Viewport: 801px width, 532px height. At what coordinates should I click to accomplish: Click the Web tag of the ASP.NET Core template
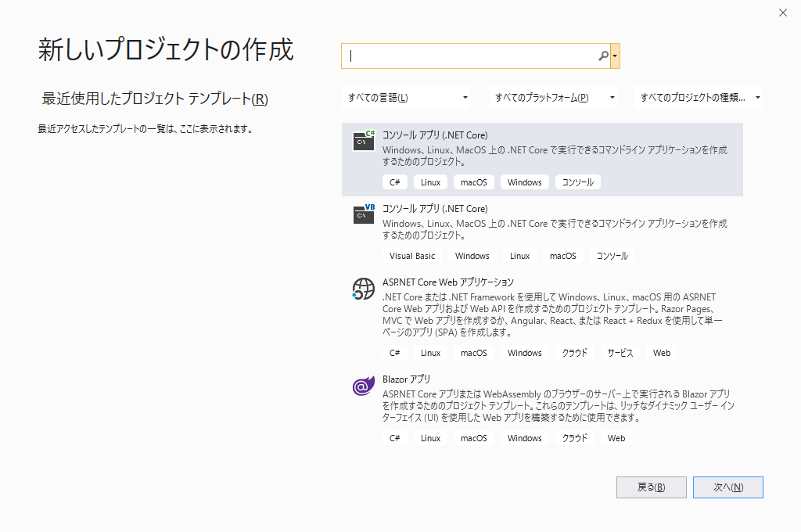pos(662,353)
